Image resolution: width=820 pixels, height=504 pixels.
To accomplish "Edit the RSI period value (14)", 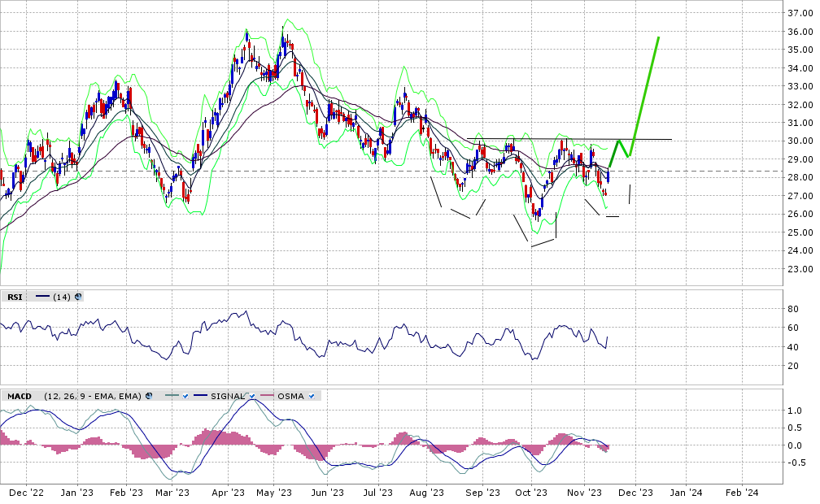I will 61,297.
